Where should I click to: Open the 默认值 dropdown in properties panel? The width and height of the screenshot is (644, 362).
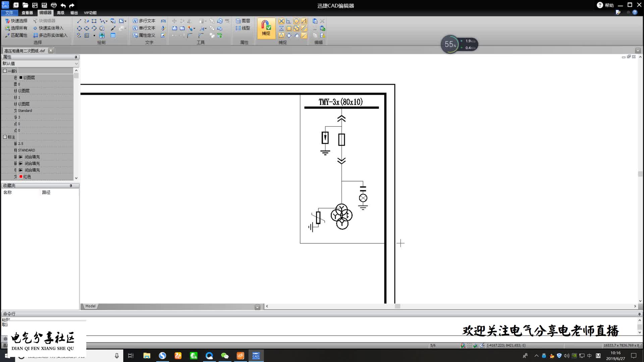click(76, 63)
